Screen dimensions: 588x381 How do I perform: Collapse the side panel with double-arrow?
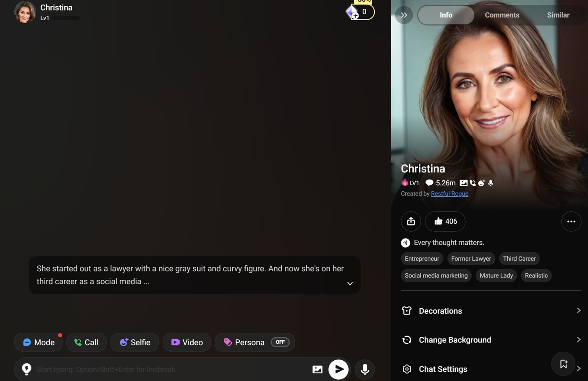point(404,15)
